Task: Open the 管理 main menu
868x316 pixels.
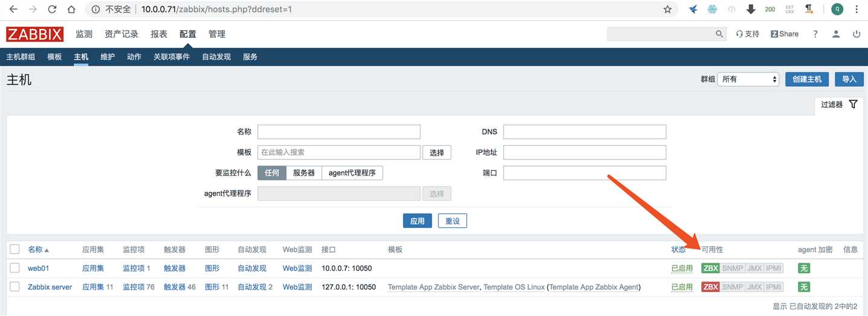Action: (x=217, y=34)
